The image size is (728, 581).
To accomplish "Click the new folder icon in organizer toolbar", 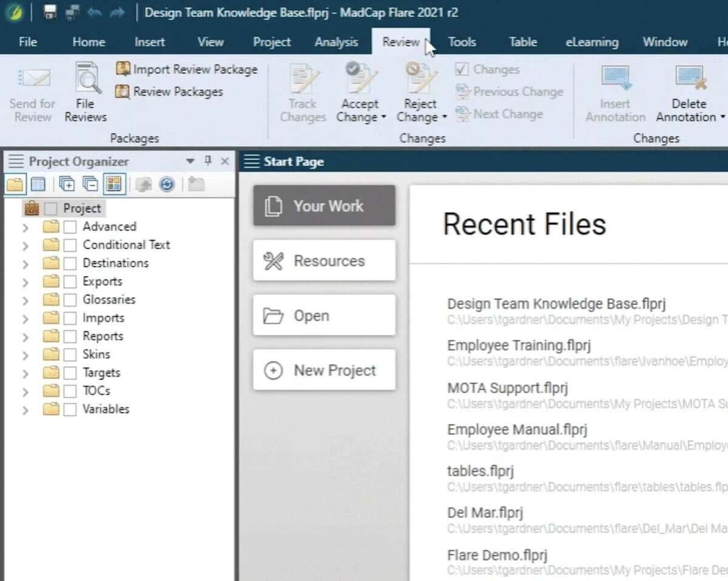I will point(195,184).
